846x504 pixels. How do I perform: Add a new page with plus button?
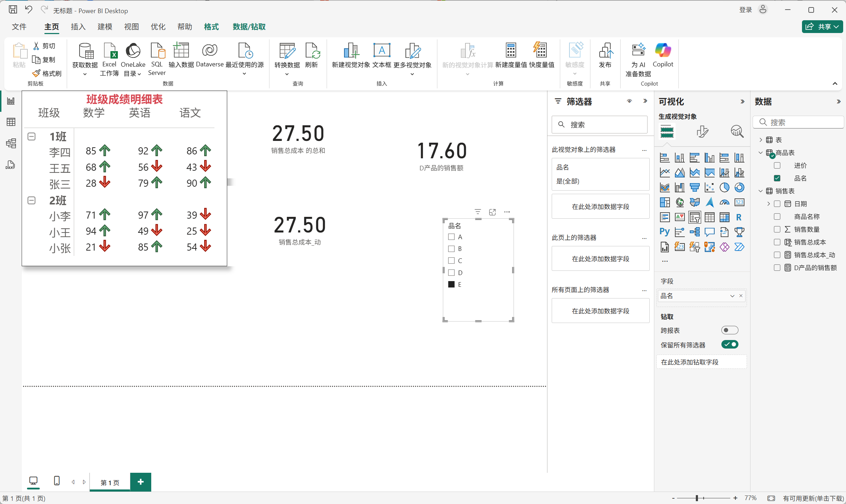click(141, 482)
